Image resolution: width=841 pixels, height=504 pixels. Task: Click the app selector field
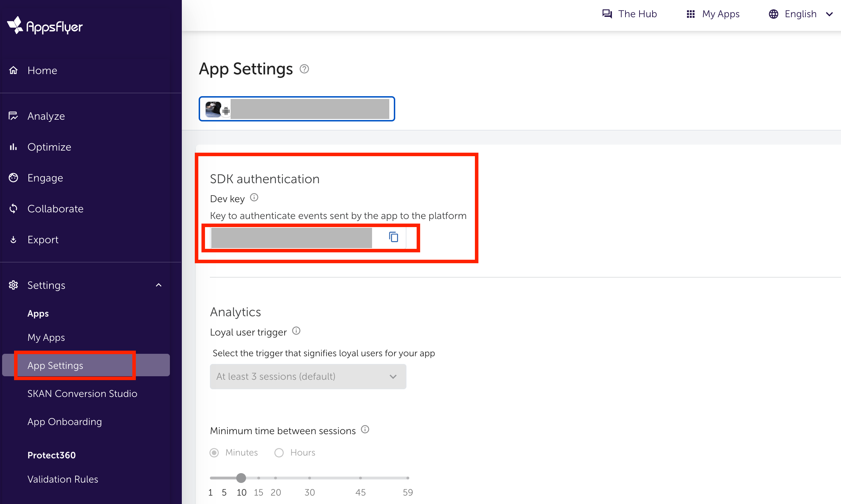(x=297, y=109)
